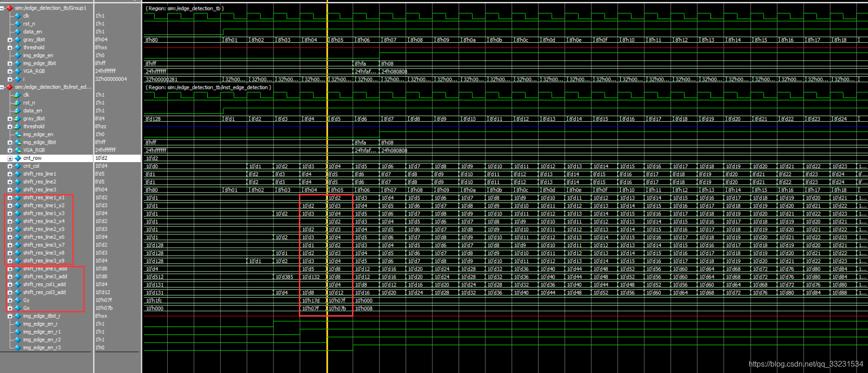
Task: Select the cnt_row signal name
Action: tap(32, 158)
